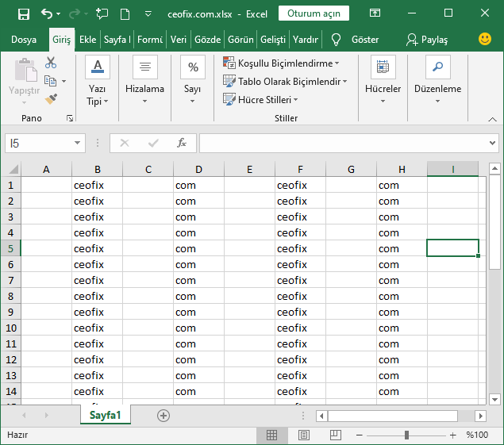This screenshot has width=504, height=445.
Task: Cancel the formula bar entry (X)
Action: [x=125, y=143]
